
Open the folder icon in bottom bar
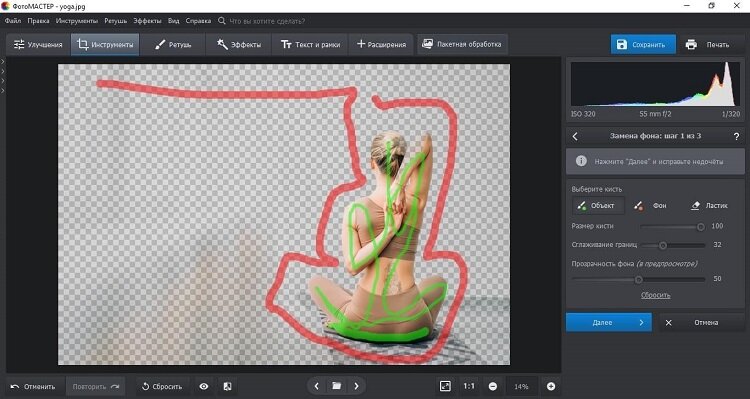coord(337,386)
